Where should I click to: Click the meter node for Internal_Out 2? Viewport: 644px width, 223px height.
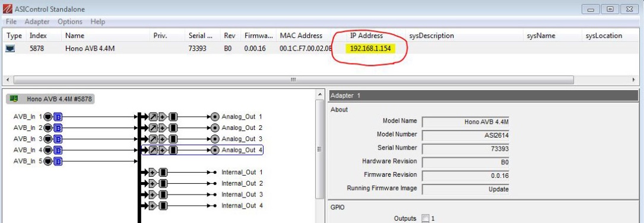163,183
